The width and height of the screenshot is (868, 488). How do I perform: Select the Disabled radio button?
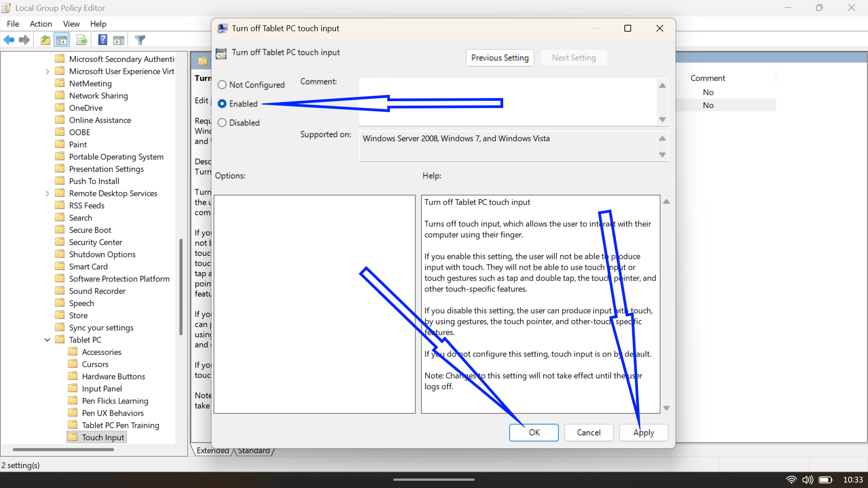[222, 122]
